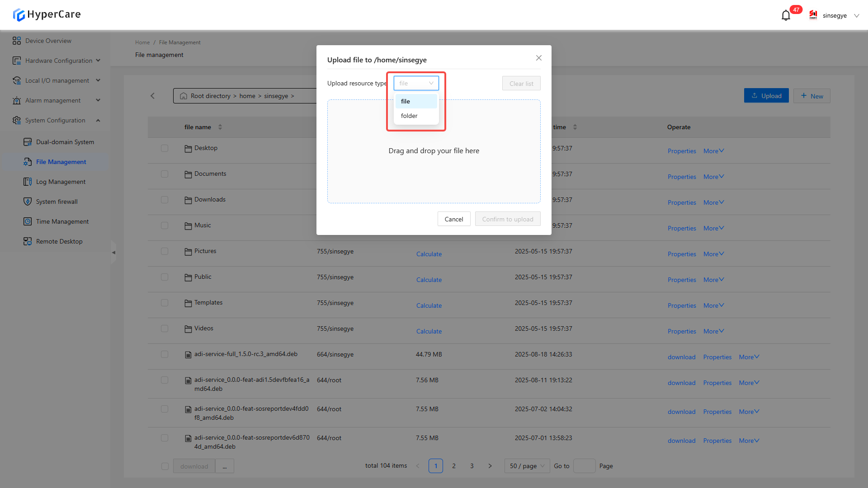This screenshot has width=868, height=488.
Task: Click the System firewall shield icon
Action: point(28,202)
